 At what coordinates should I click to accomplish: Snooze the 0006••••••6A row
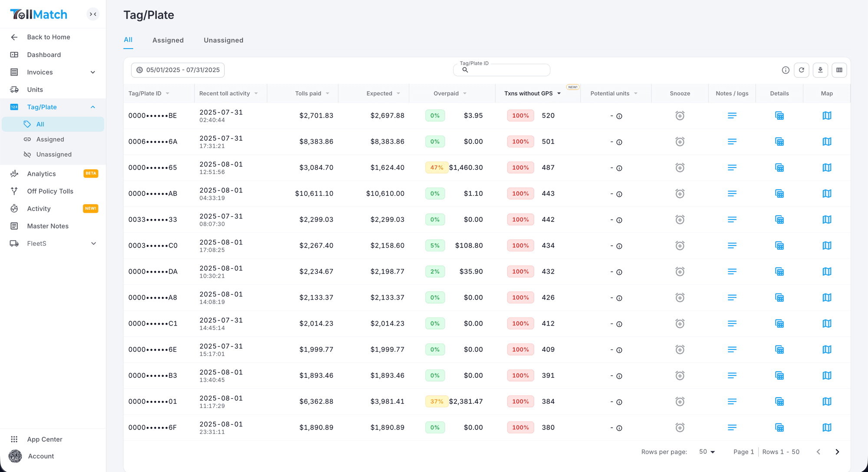click(x=680, y=142)
